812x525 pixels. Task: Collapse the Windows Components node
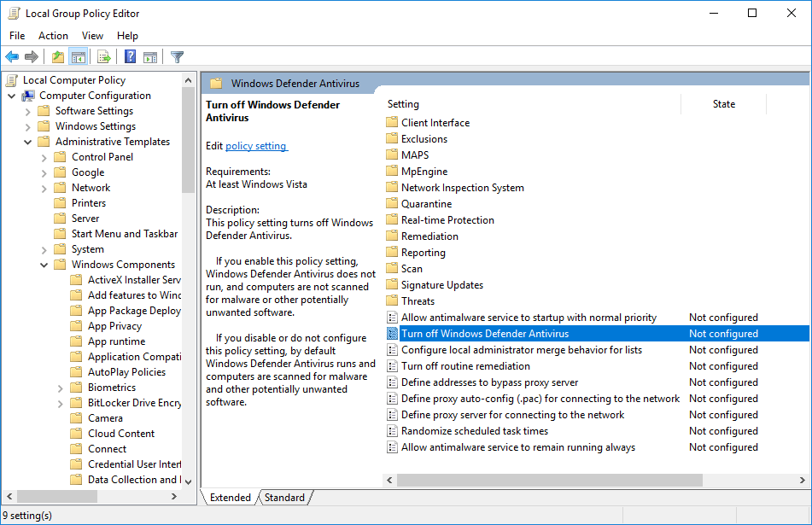[44, 265]
